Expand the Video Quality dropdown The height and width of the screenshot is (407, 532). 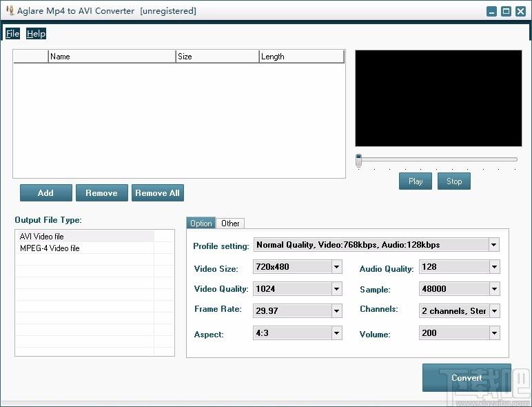[x=336, y=289]
